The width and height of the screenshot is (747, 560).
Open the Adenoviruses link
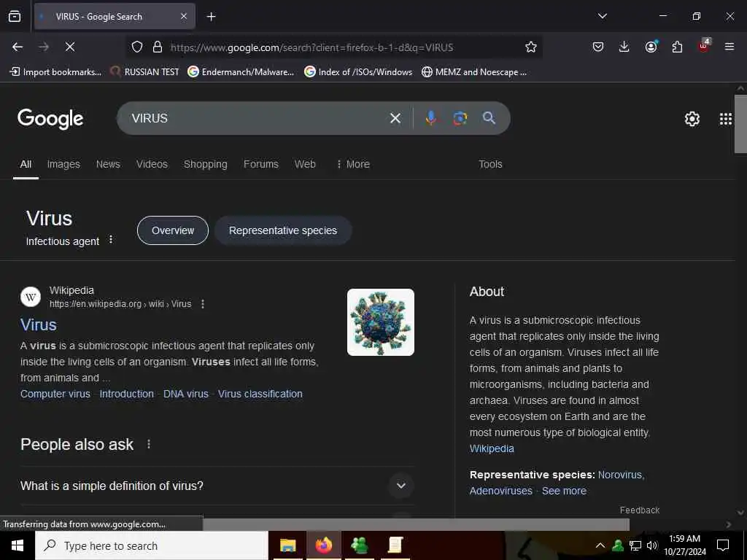tap(500, 491)
